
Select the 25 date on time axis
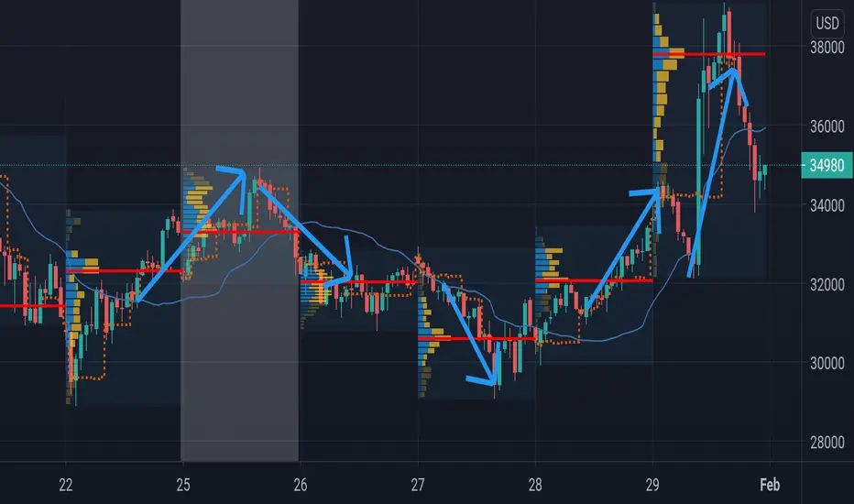pos(183,485)
